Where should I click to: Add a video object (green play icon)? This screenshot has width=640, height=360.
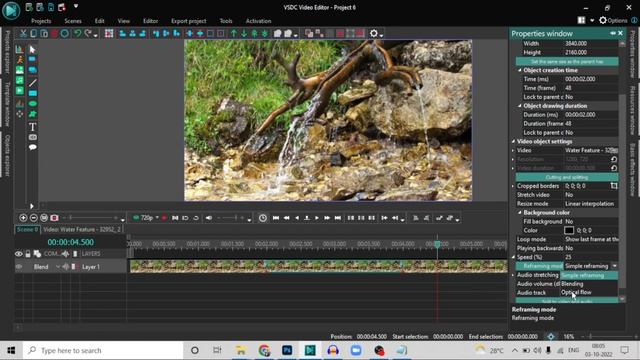click(x=20, y=91)
